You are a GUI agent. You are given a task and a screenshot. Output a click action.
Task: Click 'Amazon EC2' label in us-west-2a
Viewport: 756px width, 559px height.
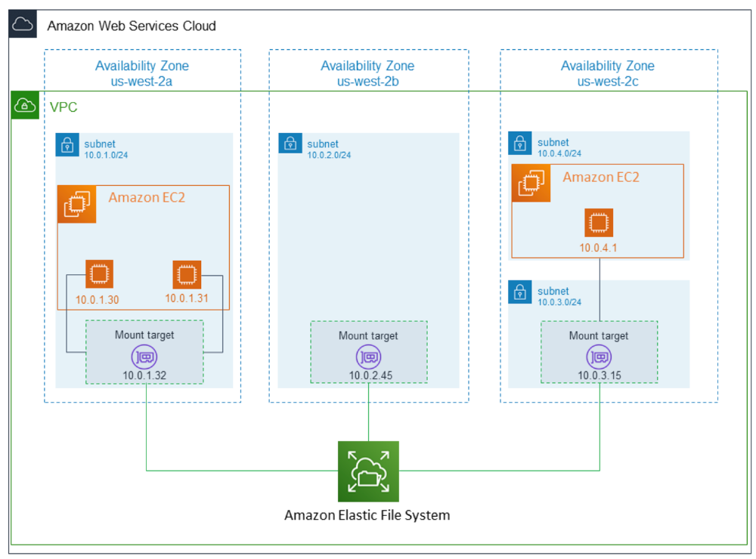pyautogui.click(x=147, y=198)
